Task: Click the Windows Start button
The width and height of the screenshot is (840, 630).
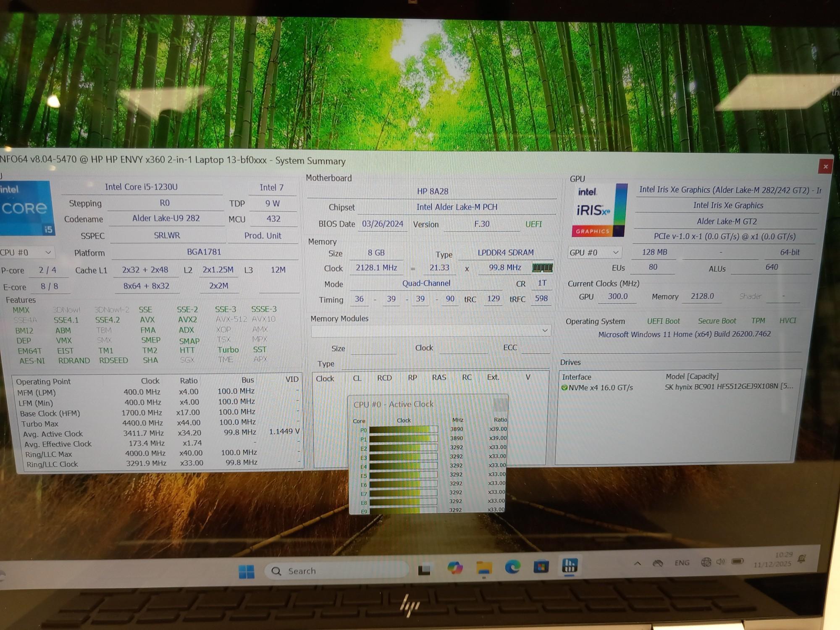Action: tap(246, 571)
